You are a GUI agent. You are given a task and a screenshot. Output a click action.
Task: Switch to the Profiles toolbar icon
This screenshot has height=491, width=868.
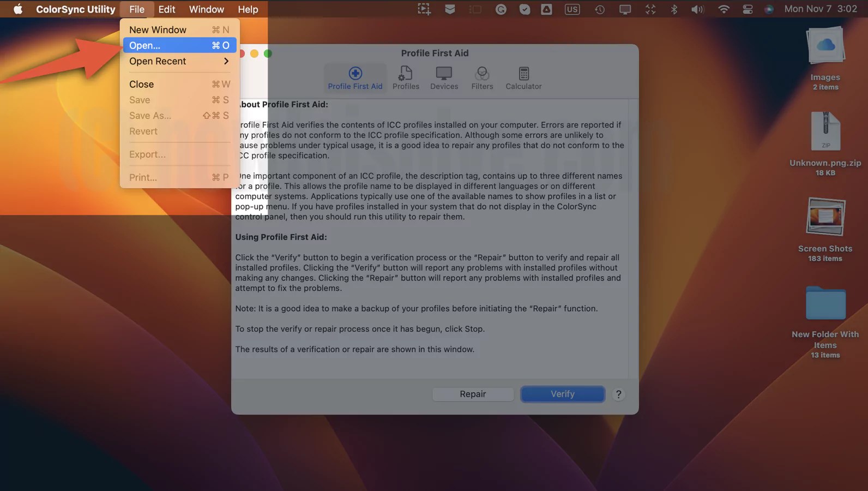point(406,78)
